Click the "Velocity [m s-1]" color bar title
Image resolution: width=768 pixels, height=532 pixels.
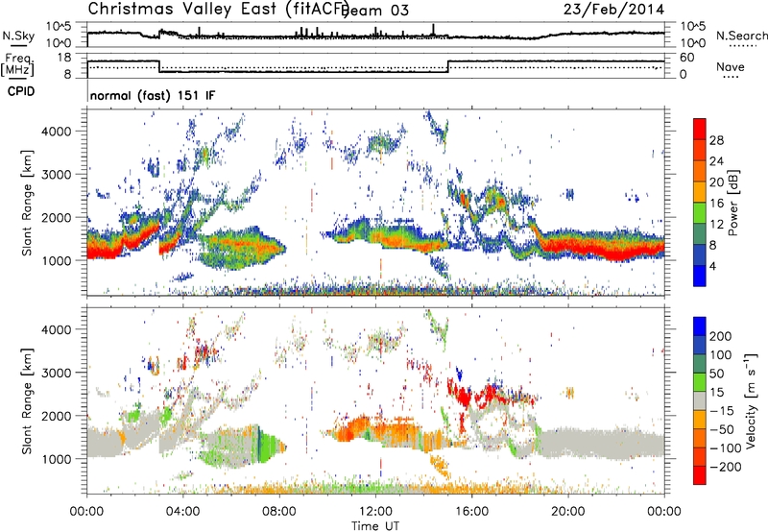pos(751,400)
